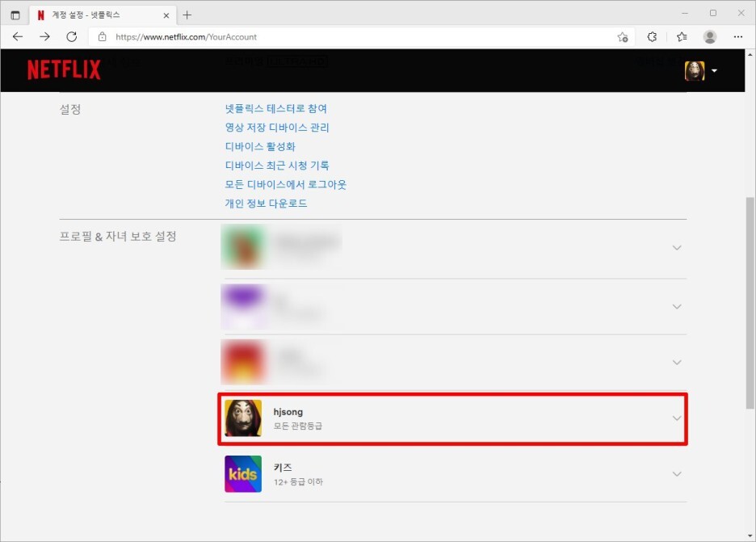The height and width of the screenshot is (542, 756).
Task: Click the green blurred profile avatar
Action: [243, 247]
